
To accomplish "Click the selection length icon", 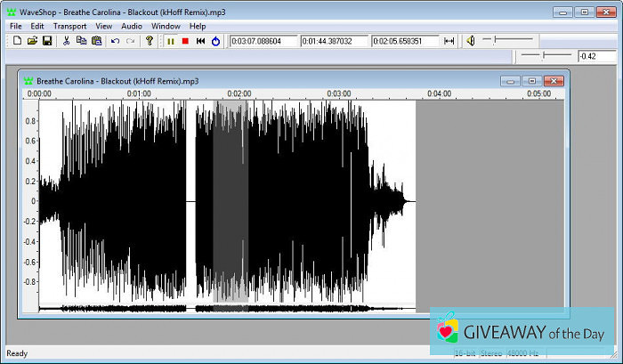I will [449, 41].
